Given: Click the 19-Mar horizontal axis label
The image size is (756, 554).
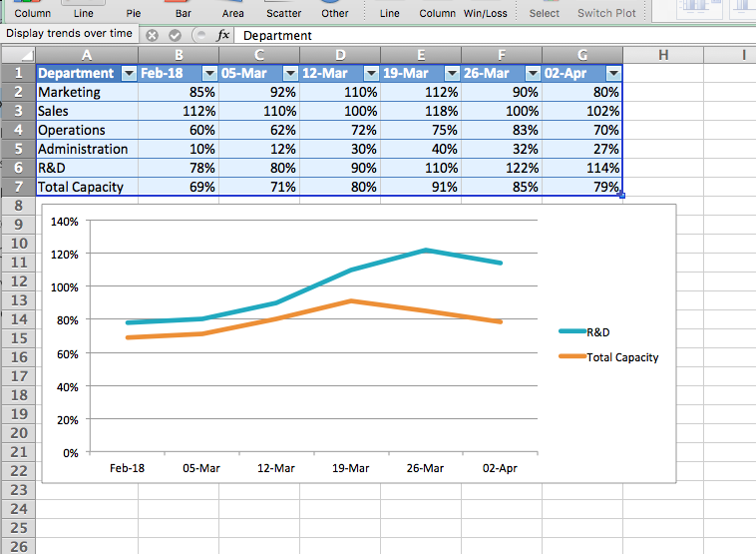Looking at the screenshot, I should (x=350, y=468).
